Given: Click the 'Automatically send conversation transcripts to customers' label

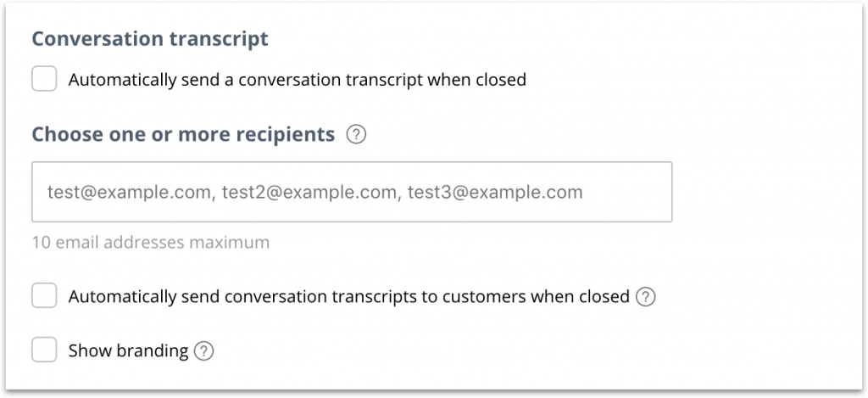Looking at the screenshot, I should [349, 296].
